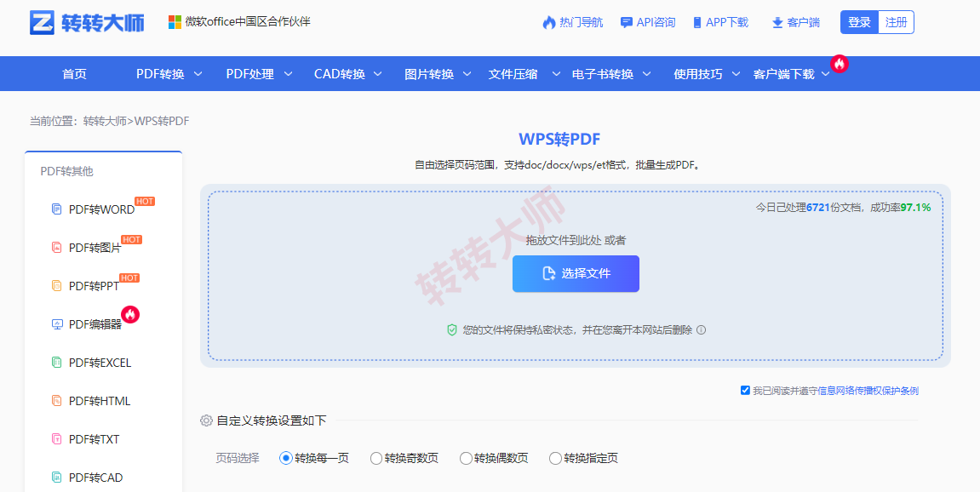Select the 转换偶数页 radio option

coord(466,458)
